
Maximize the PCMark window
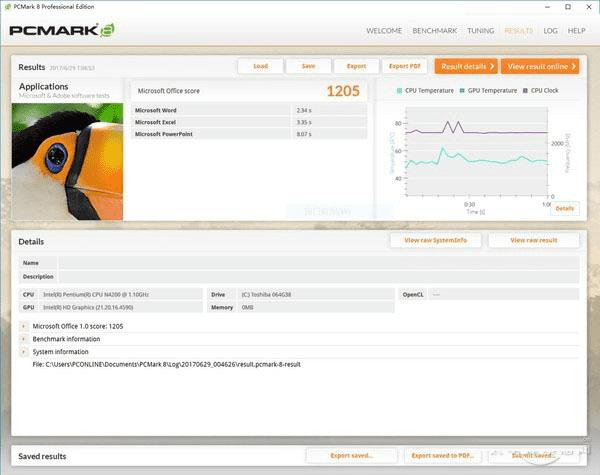pyautogui.click(x=568, y=7)
